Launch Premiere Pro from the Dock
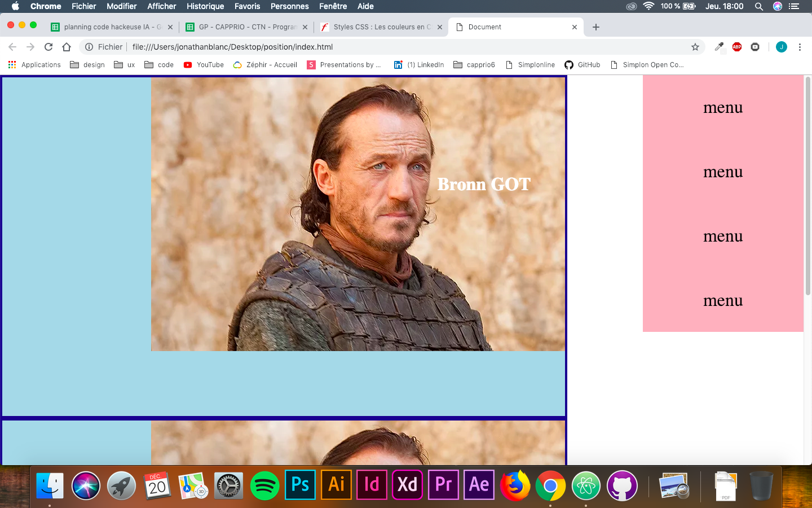Image resolution: width=812 pixels, height=508 pixels. point(443,485)
